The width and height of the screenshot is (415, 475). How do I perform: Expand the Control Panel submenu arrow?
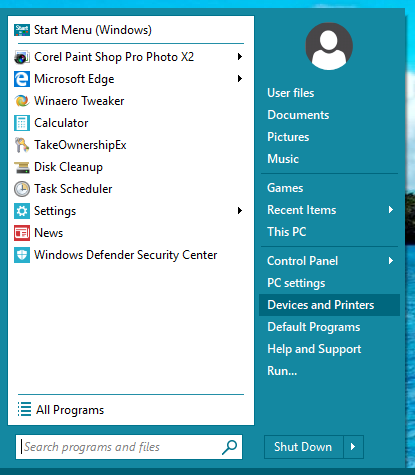point(391,261)
